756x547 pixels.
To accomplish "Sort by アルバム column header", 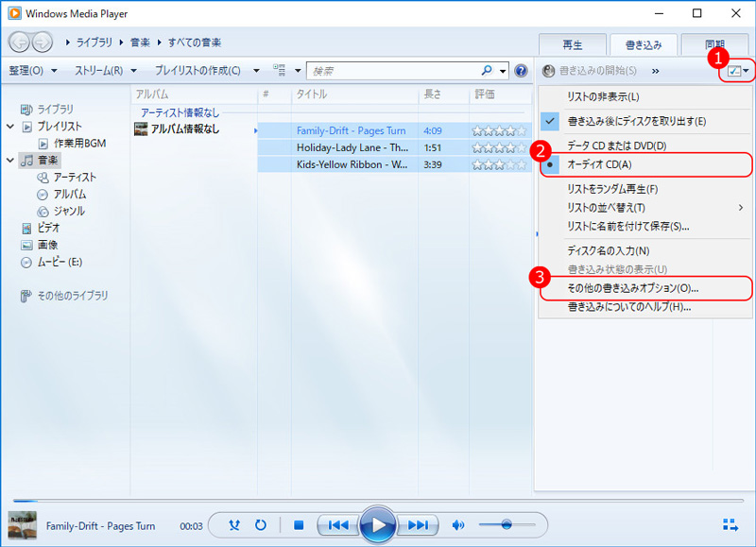I will coord(194,94).
